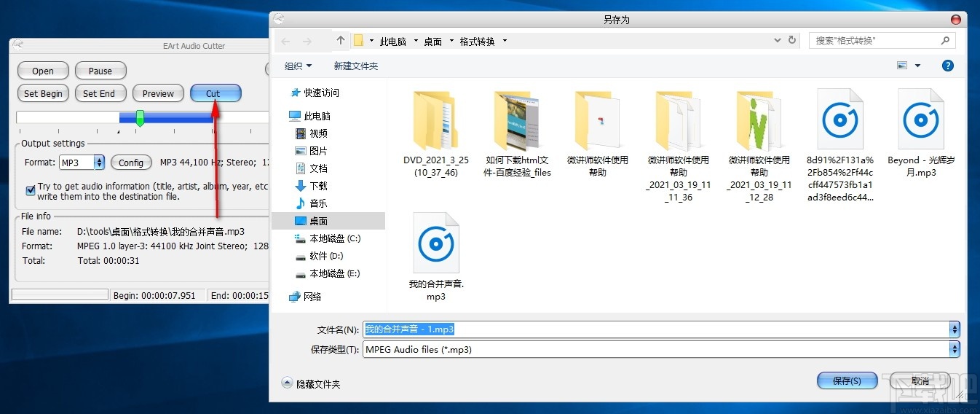980x414 pixels.
Task: Expand the dropdown after 格式转换 breadcrumb
Action: tap(505, 42)
